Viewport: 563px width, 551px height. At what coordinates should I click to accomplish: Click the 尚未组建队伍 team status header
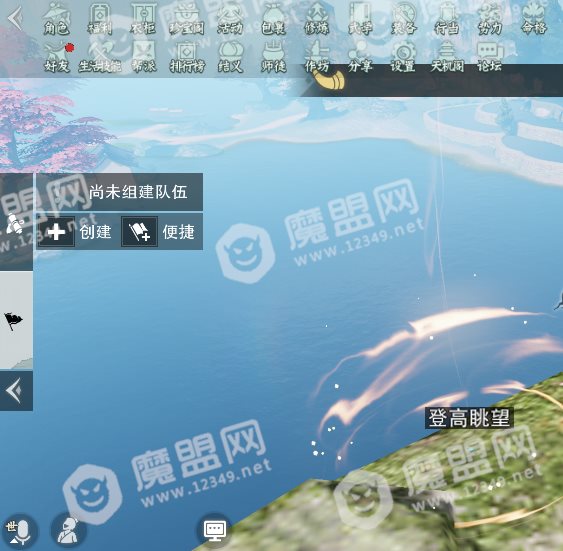click(x=120, y=192)
